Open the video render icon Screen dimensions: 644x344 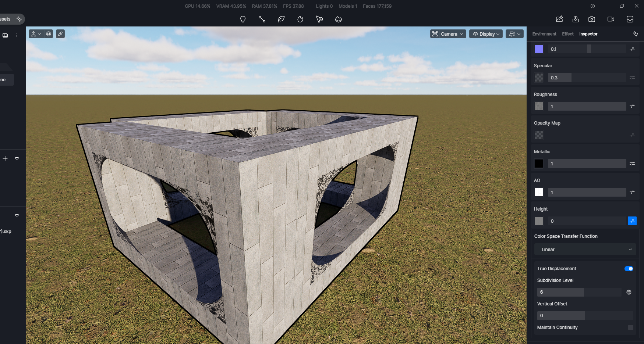(x=611, y=19)
